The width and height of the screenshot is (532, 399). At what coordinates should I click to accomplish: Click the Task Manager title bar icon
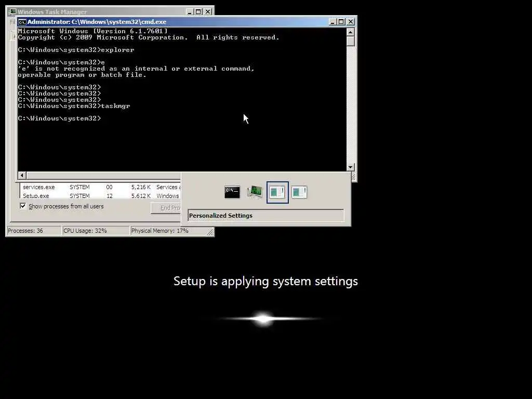tap(12, 12)
